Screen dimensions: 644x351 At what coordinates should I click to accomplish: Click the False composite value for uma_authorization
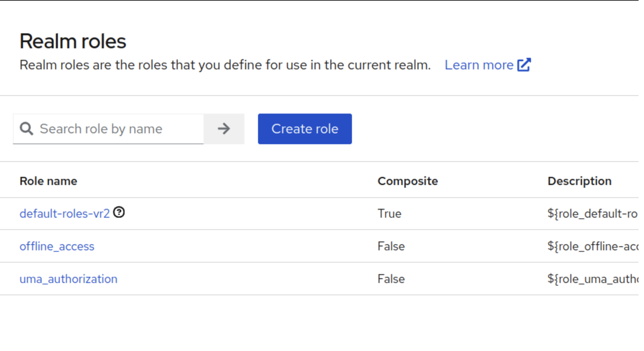pos(391,279)
